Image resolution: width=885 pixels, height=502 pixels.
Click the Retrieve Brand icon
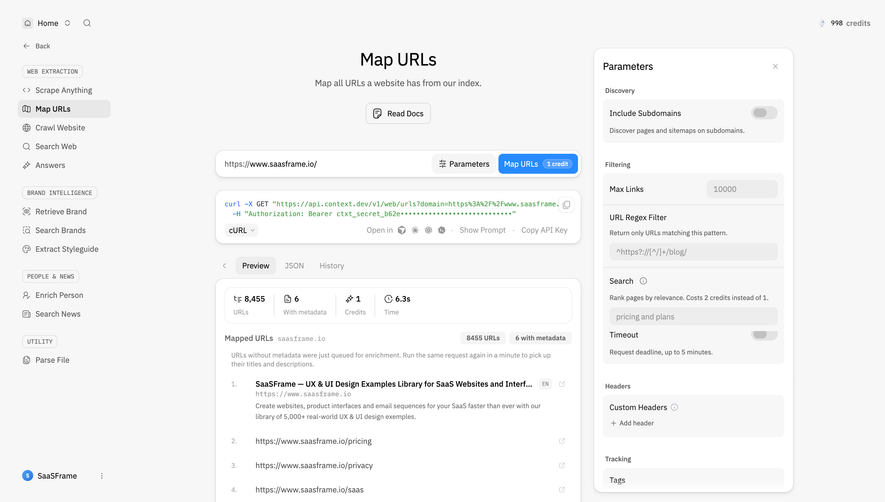pos(27,211)
